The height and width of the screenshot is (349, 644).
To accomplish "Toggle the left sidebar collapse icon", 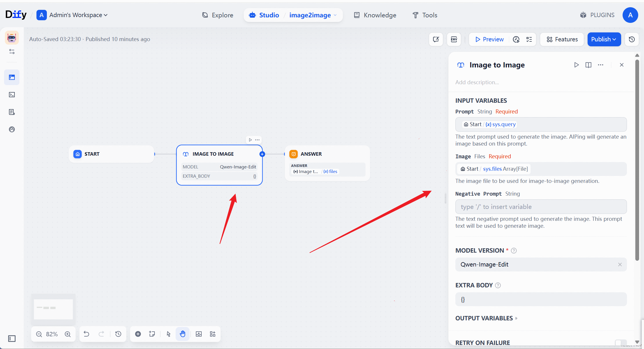I will point(12,339).
